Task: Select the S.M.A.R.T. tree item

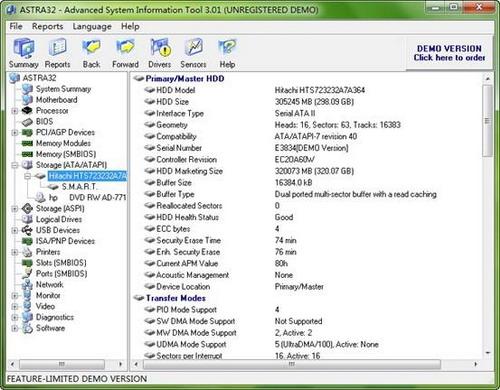Action: [x=79, y=187]
